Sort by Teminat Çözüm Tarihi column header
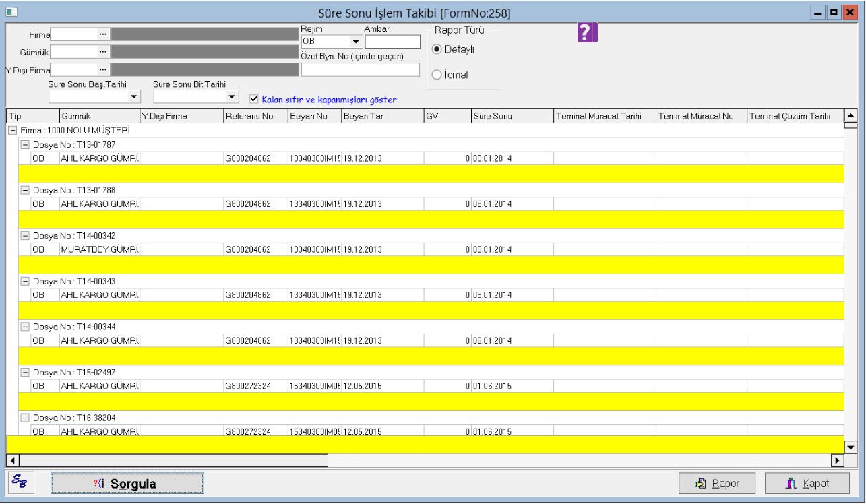The width and height of the screenshot is (866, 504). (x=795, y=117)
